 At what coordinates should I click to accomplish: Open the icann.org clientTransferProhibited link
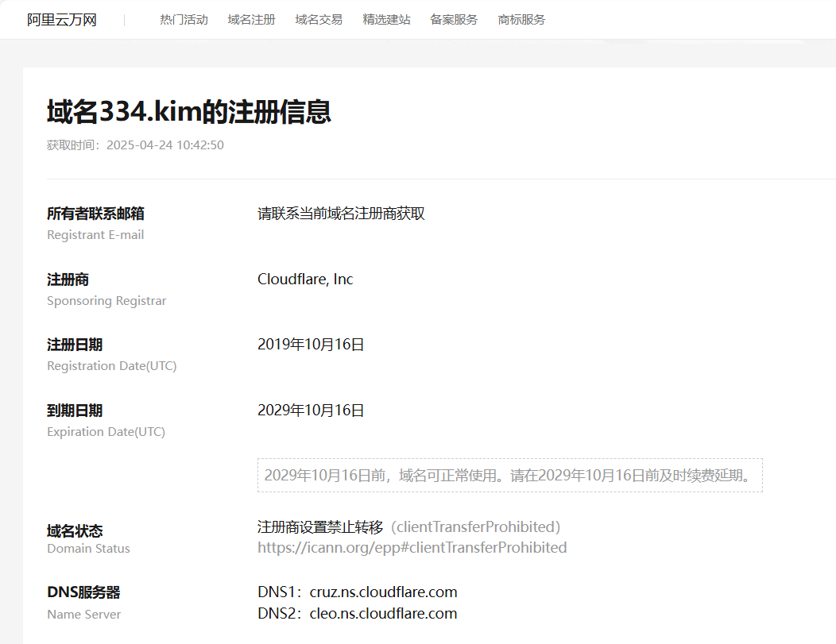coord(412,548)
